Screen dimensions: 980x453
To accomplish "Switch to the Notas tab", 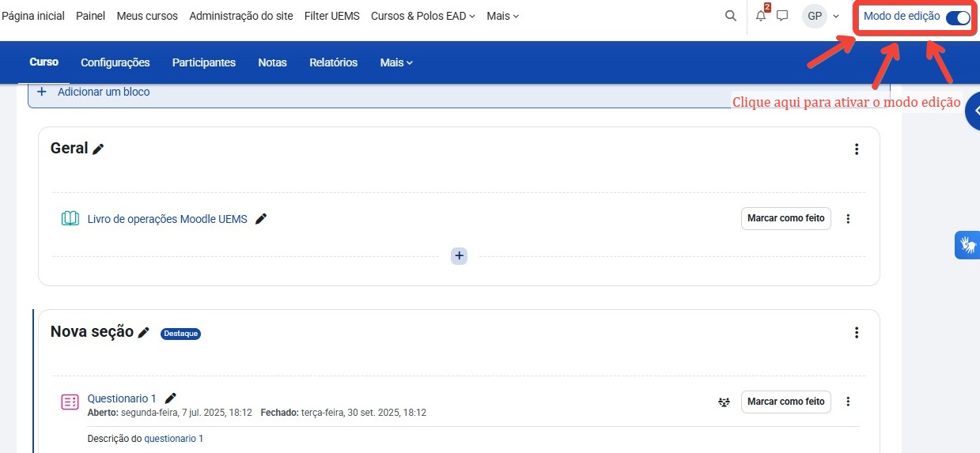I will click(x=272, y=62).
